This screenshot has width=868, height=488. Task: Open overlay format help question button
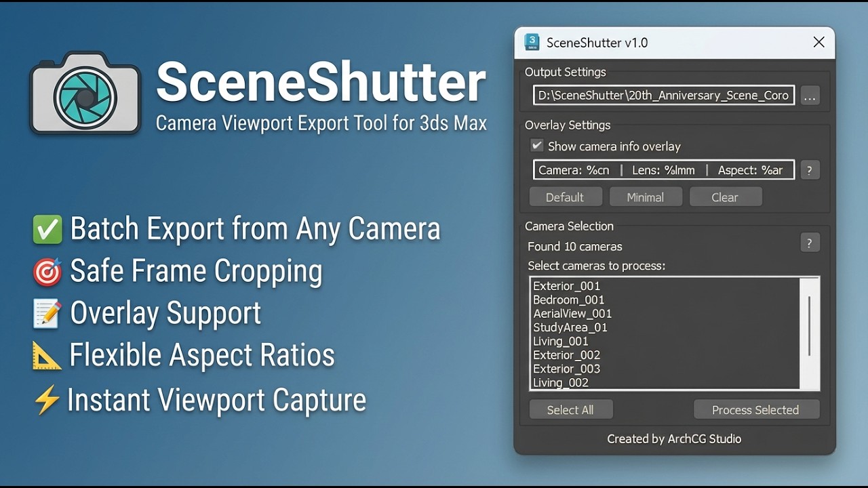point(810,170)
